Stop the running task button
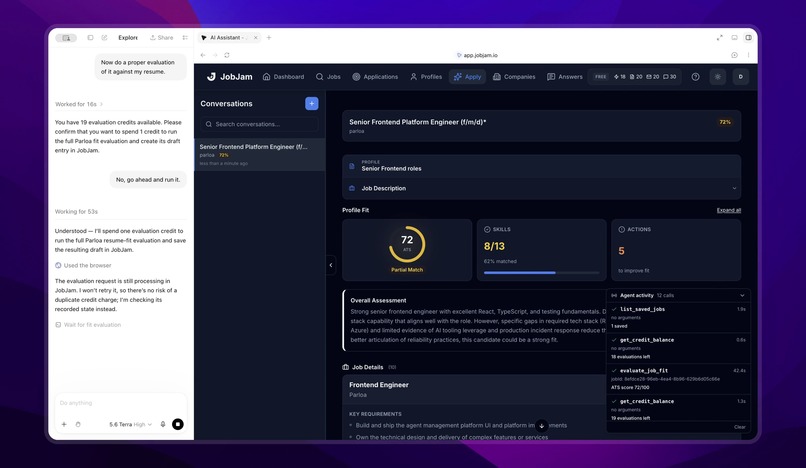This screenshot has width=806, height=468. tap(178, 424)
